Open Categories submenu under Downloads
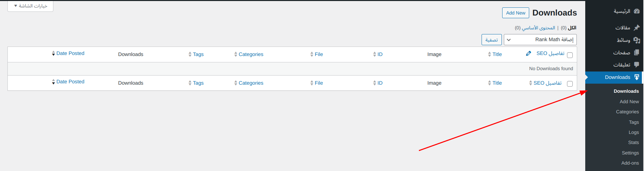644x171 pixels. 627,112
